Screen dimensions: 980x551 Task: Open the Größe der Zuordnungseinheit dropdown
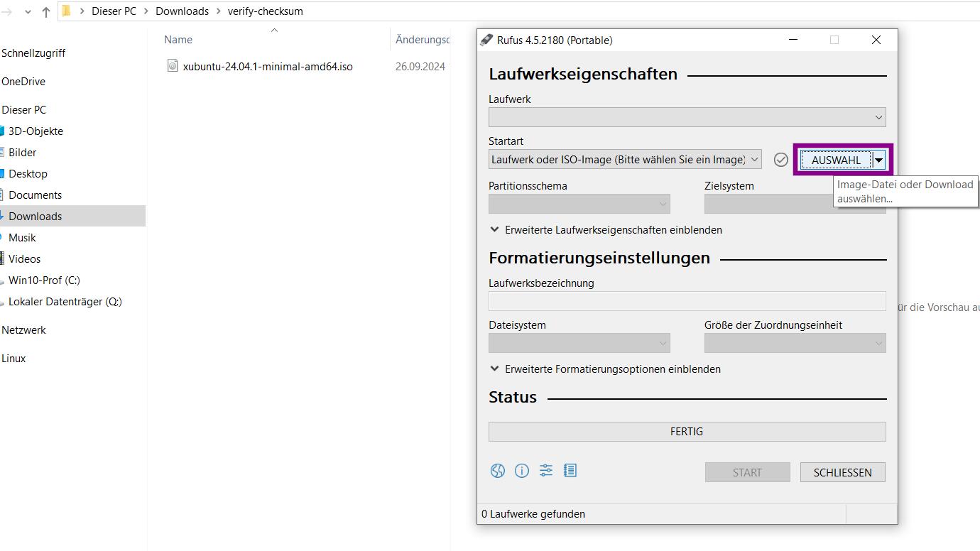click(x=795, y=343)
